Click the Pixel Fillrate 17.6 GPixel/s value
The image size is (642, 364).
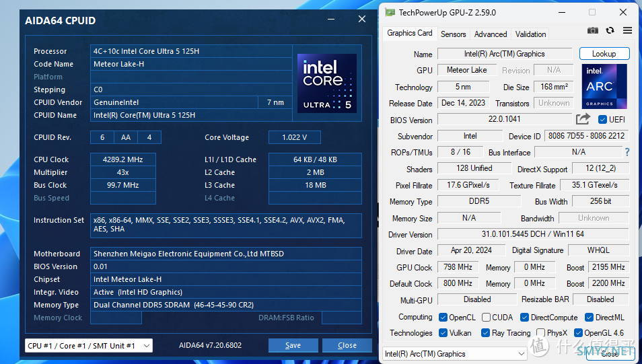[468, 185]
